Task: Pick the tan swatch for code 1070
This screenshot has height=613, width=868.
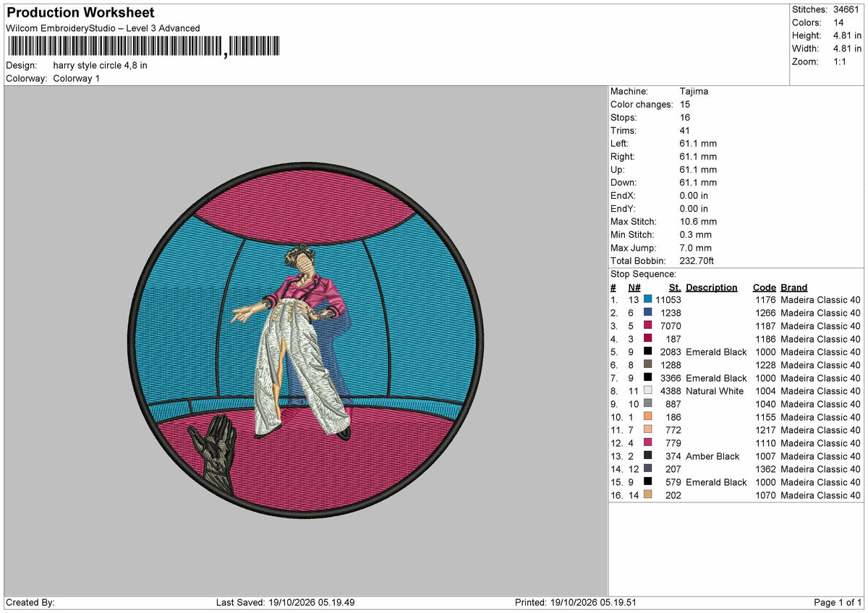Action: tap(647, 495)
